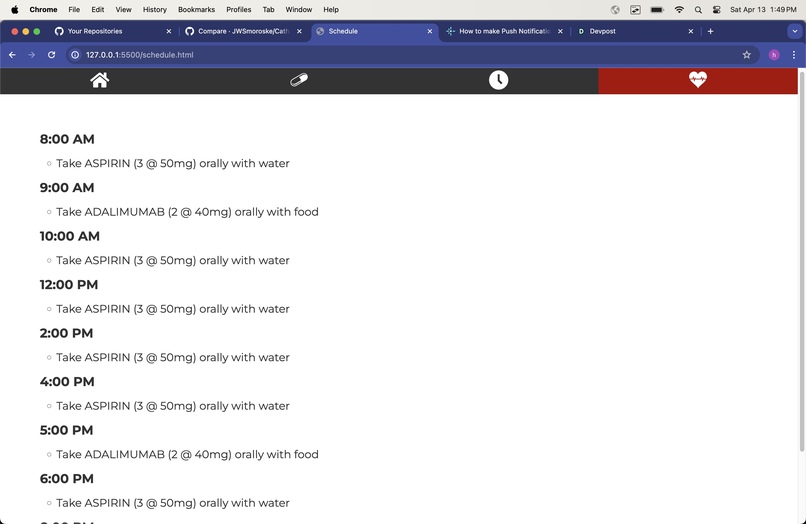
Task: Click the 10:00 AM heading
Action: pos(70,236)
